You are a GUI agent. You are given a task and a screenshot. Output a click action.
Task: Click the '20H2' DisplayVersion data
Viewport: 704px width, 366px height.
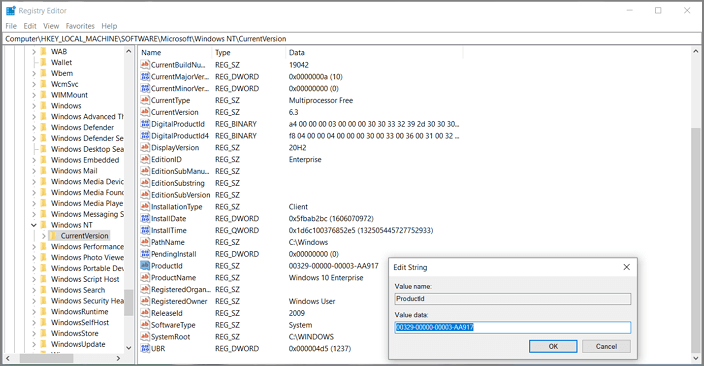pos(297,147)
